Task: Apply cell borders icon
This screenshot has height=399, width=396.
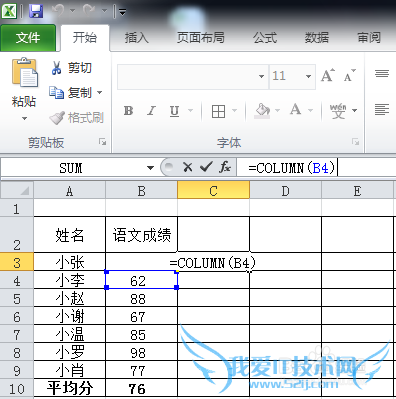Action: point(218,111)
